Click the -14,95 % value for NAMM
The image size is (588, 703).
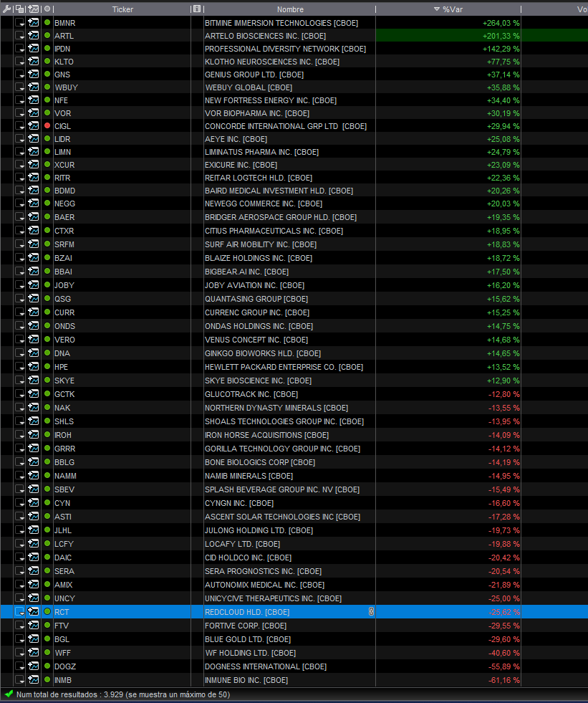503,476
